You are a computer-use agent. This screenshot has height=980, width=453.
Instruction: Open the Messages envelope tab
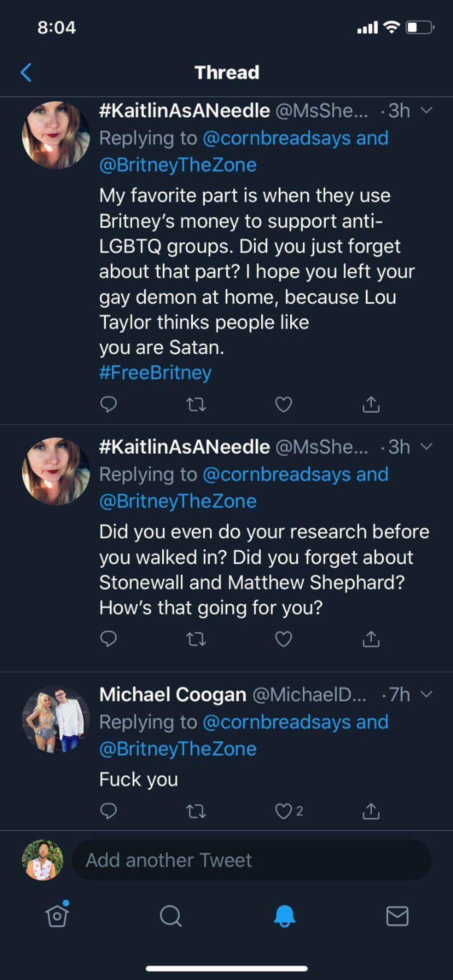click(x=397, y=916)
